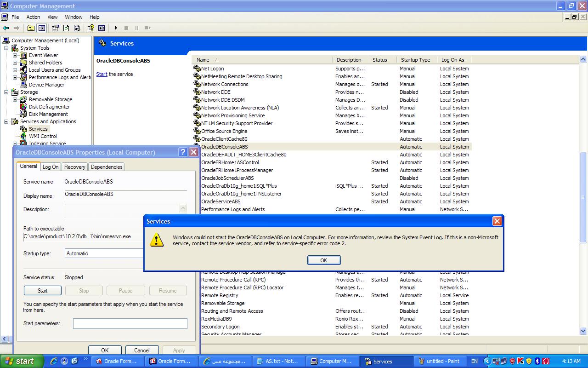The width and height of the screenshot is (588, 368).
Task: Click the services list scroll-down arrow
Action: 583,331
